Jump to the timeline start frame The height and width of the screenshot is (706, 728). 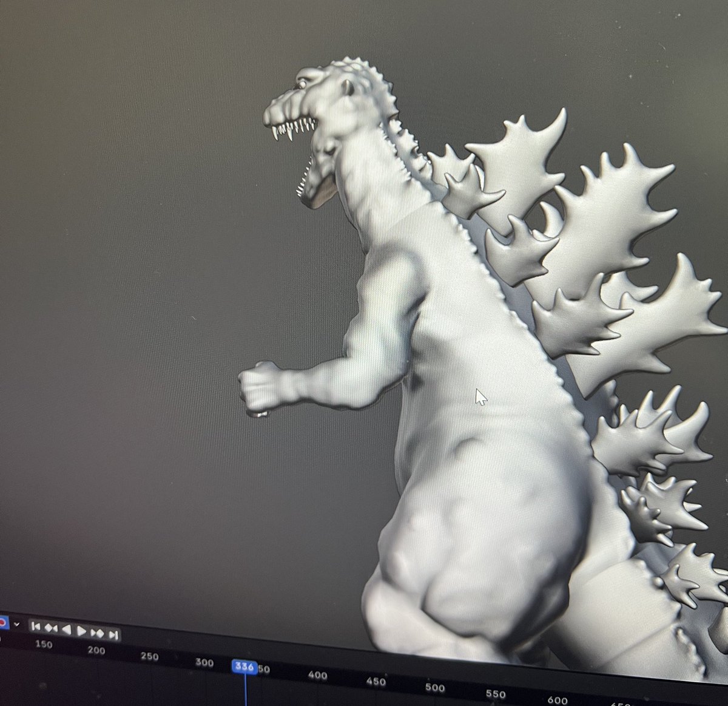coord(36,626)
